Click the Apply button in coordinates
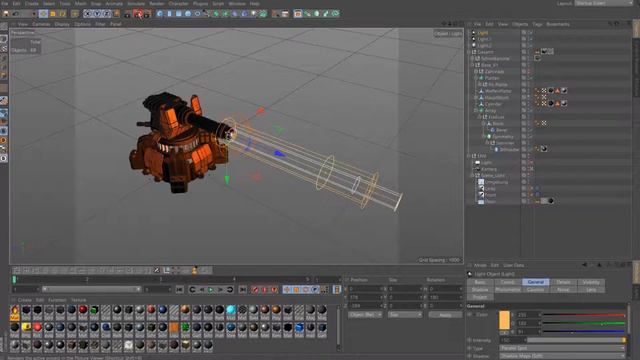This screenshot has width=640, height=360. 445,315
